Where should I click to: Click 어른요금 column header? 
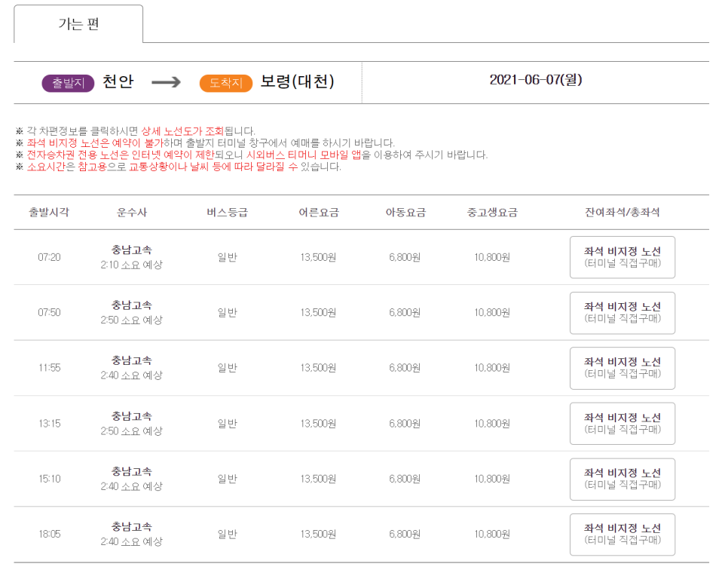click(x=319, y=212)
